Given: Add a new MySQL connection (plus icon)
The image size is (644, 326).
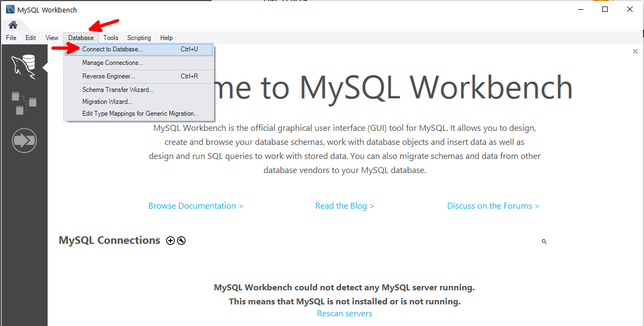Looking at the screenshot, I should point(170,241).
